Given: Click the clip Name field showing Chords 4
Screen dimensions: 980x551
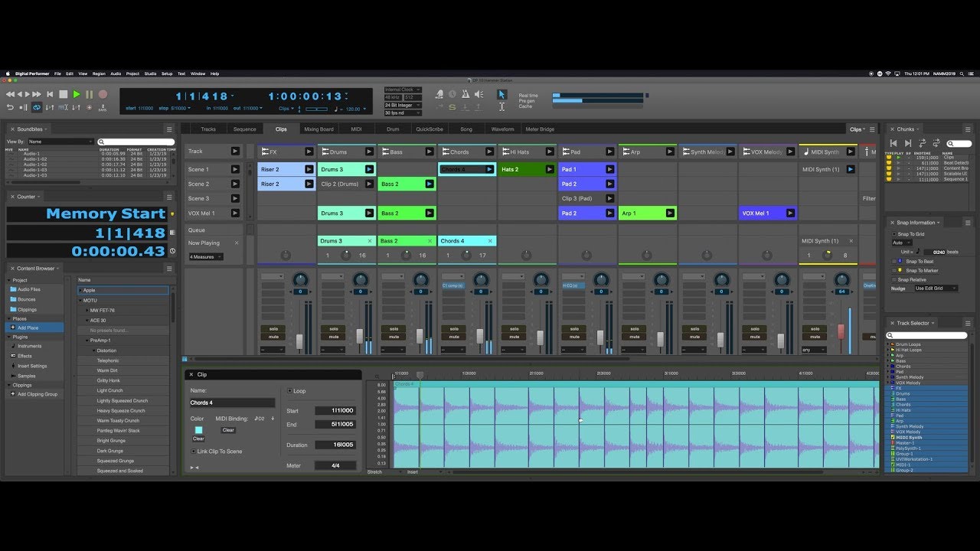Looking at the screenshot, I should (232, 403).
